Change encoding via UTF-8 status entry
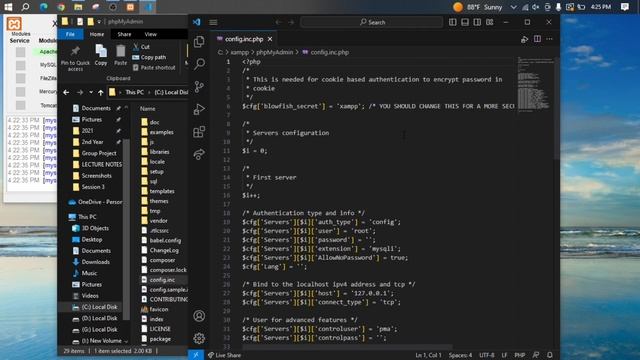Viewport: 640px width, 360px height. (487, 355)
